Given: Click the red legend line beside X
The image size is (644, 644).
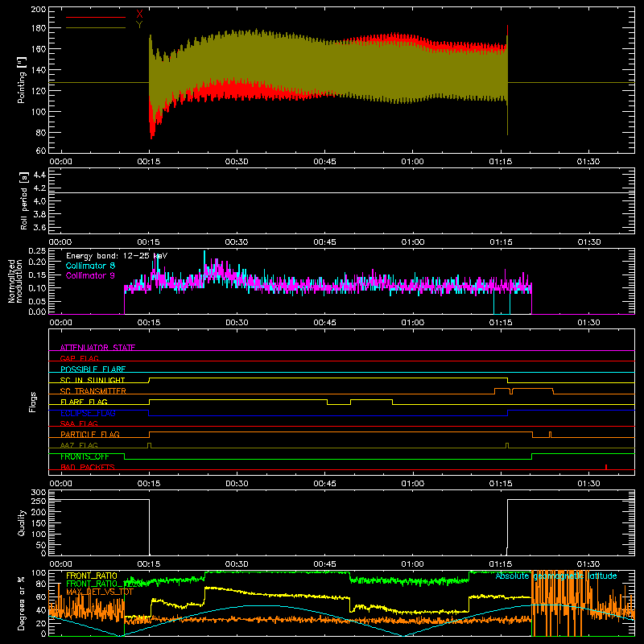Looking at the screenshot, I should tap(96, 17).
